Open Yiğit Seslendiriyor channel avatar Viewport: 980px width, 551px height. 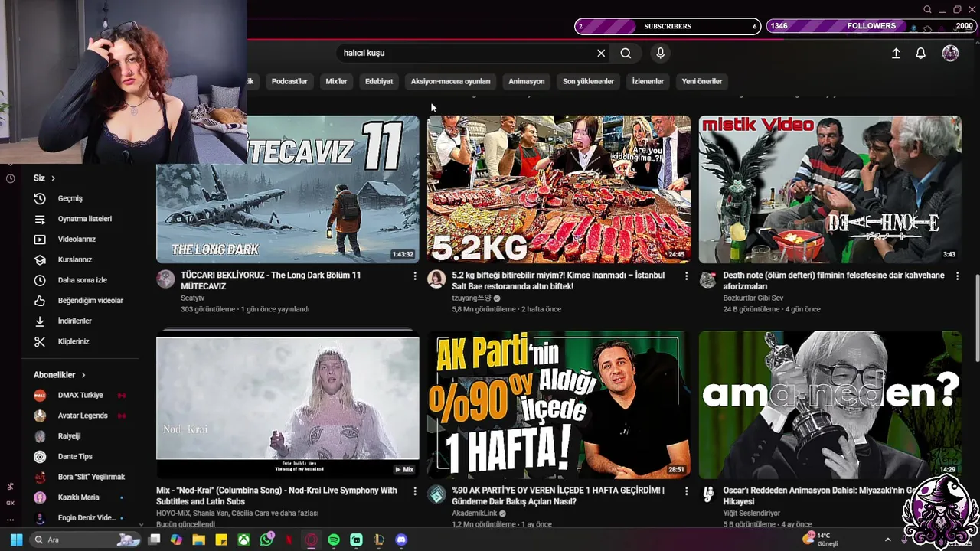click(x=708, y=494)
